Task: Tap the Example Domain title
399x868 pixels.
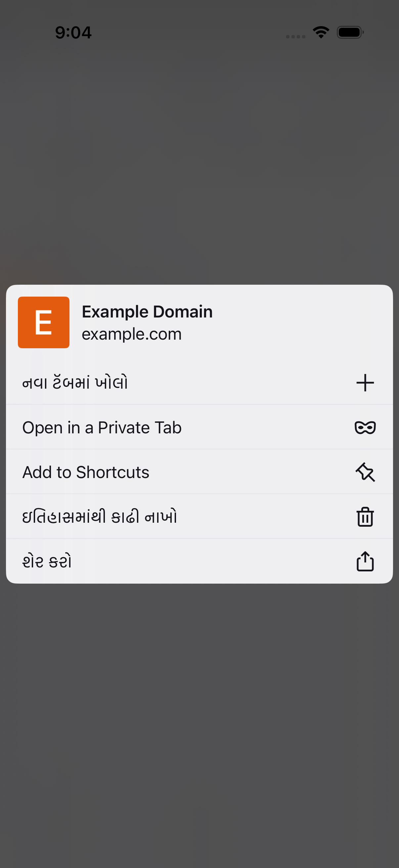Action: (x=147, y=312)
